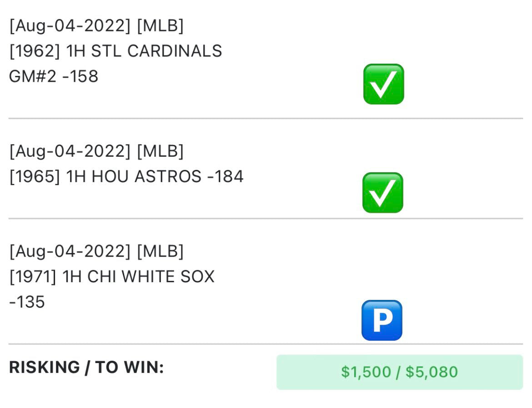
Task: Click the [1971] rotation number
Action: point(33,276)
